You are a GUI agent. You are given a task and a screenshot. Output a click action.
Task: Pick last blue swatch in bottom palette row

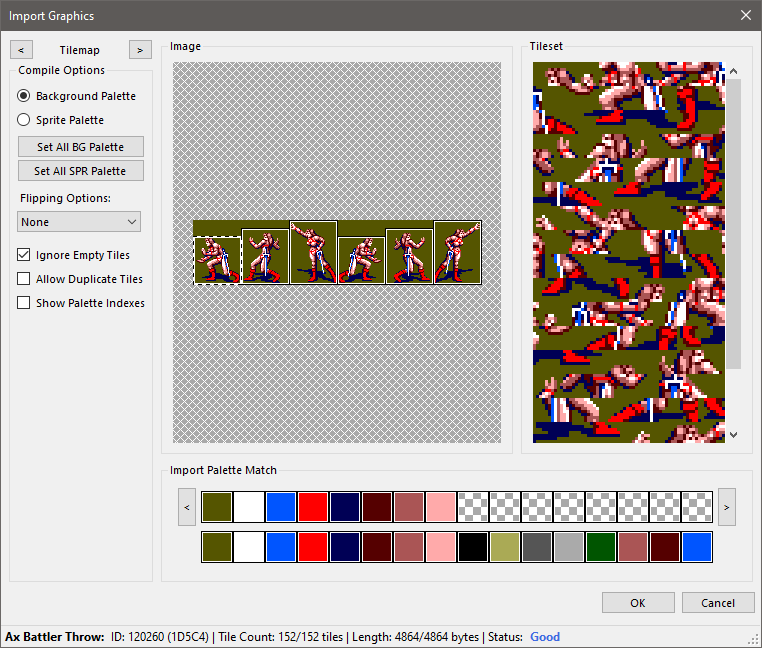click(697, 547)
